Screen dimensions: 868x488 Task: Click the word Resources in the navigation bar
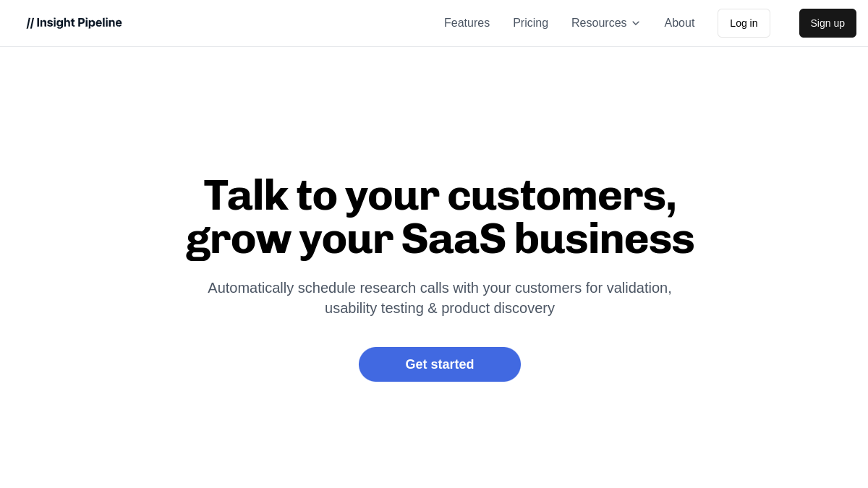(599, 23)
